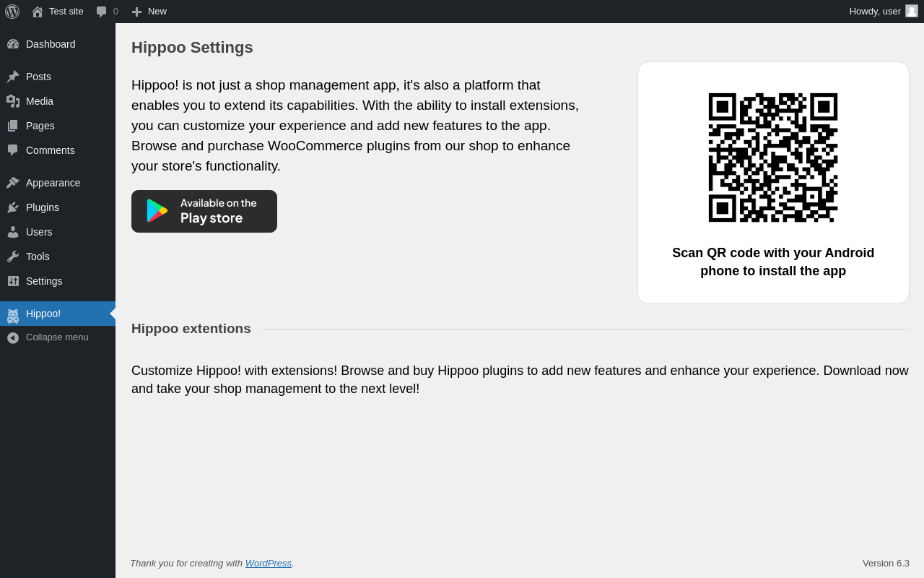Click the Version 6.3 footer text
The width and height of the screenshot is (924, 578).
click(x=886, y=564)
